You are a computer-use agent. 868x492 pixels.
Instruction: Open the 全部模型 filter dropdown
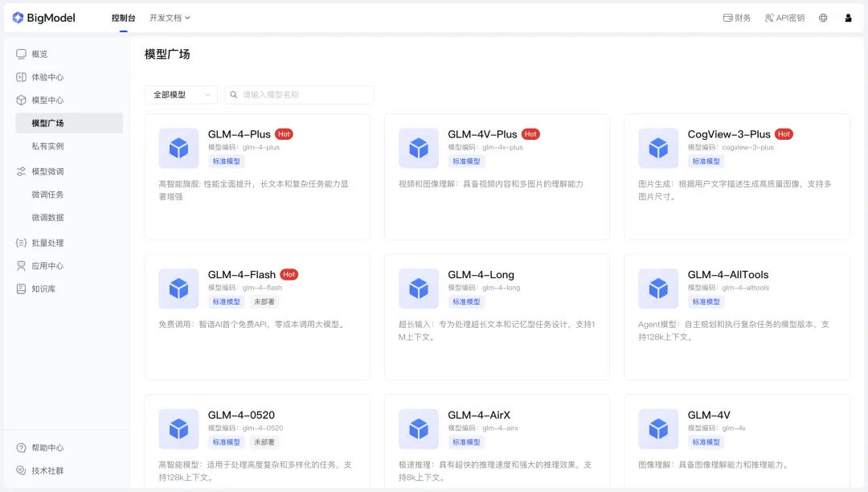pyautogui.click(x=181, y=95)
